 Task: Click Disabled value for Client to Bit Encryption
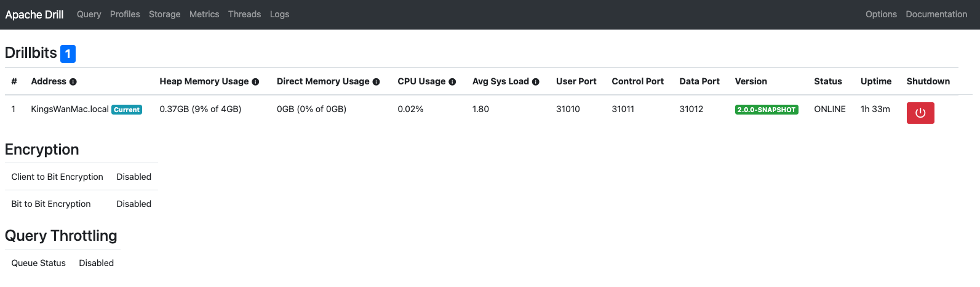pyautogui.click(x=134, y=177)
